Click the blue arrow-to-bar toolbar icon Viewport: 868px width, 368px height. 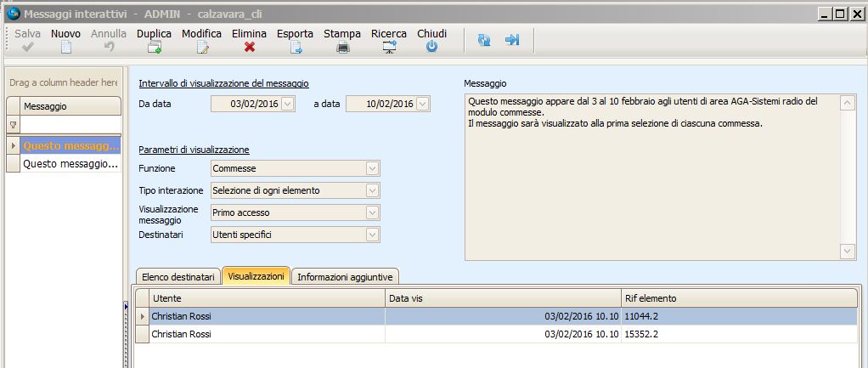512,40
